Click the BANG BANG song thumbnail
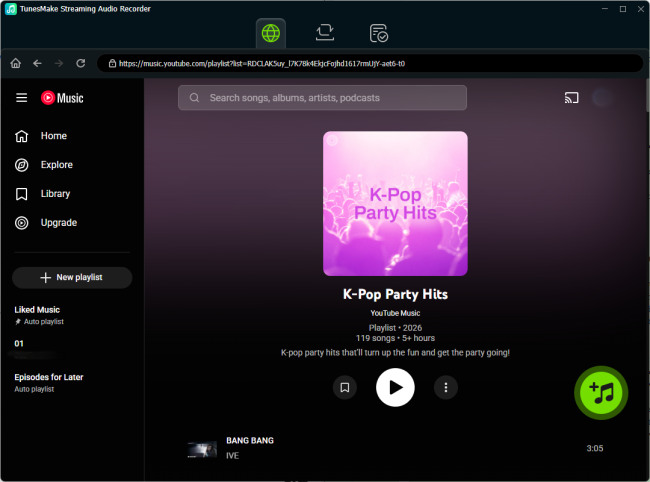The height and width of the screenshot is (482, 650). (202, 449)
